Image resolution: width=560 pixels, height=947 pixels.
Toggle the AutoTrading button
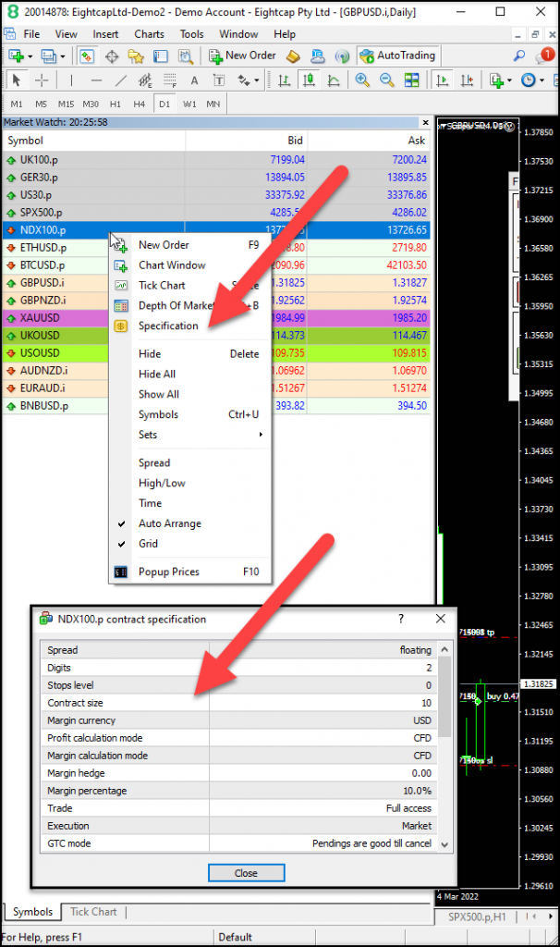[396, 55]
